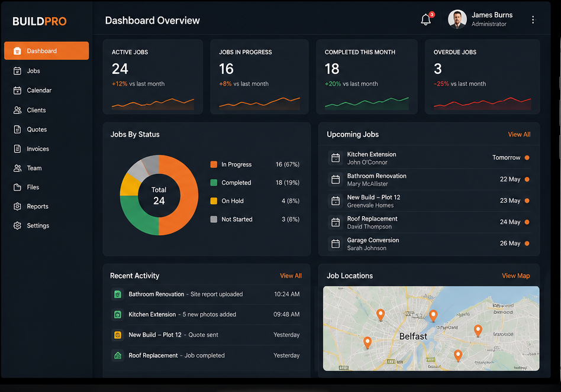
Task: Click the Quotes sidebar icon
Action: pyautogui.click(x=17, y=129)
